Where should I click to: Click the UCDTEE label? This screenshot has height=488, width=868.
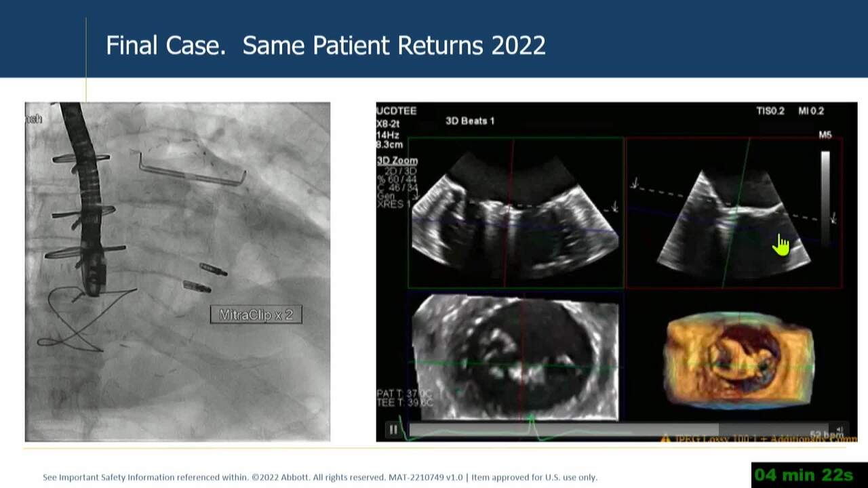click(397, 110)
